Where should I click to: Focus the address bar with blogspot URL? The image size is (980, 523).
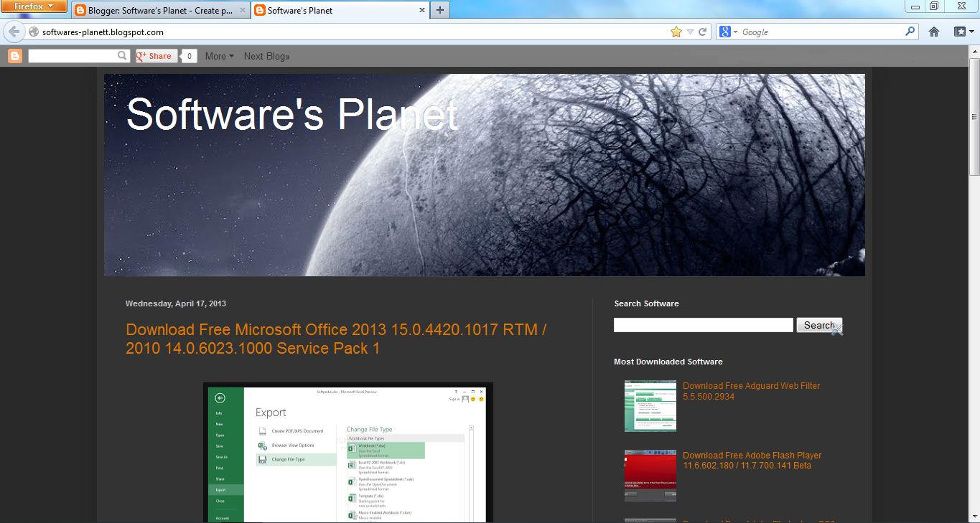tap(352, 32)
